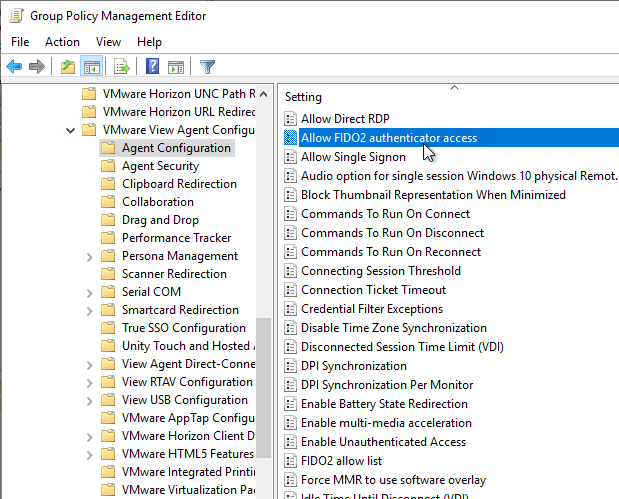Expand the Persona Management node
The image size is (619, 499).
tap(90, 257)
